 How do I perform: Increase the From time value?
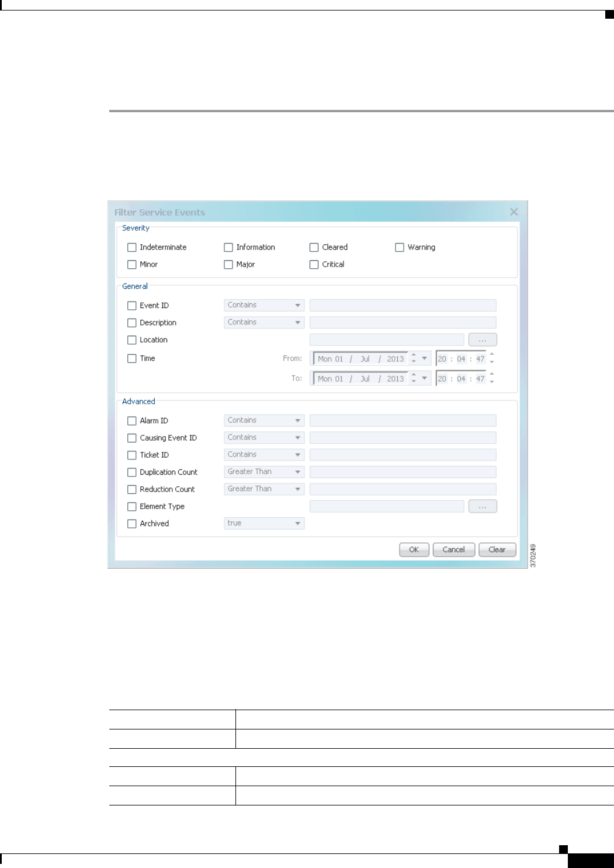coord(492,355)
